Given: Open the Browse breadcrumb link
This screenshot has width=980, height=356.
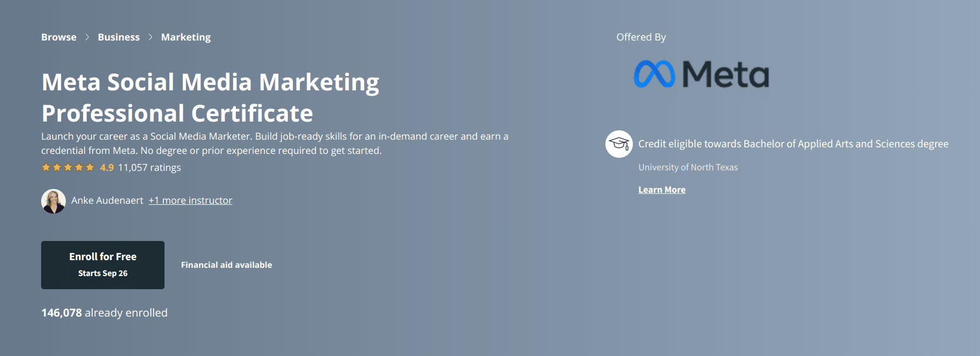Looking at the screenshot, I should [59, 37].
